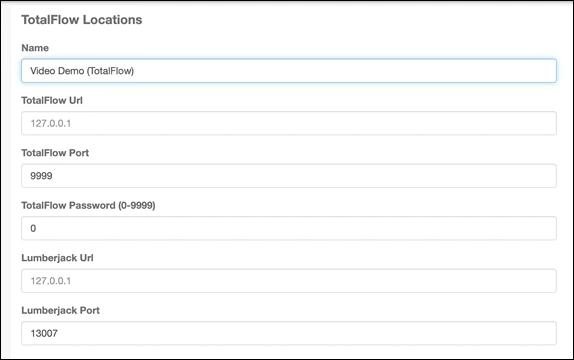Click the Lumberjack Port label

click(x=60, y=311)
